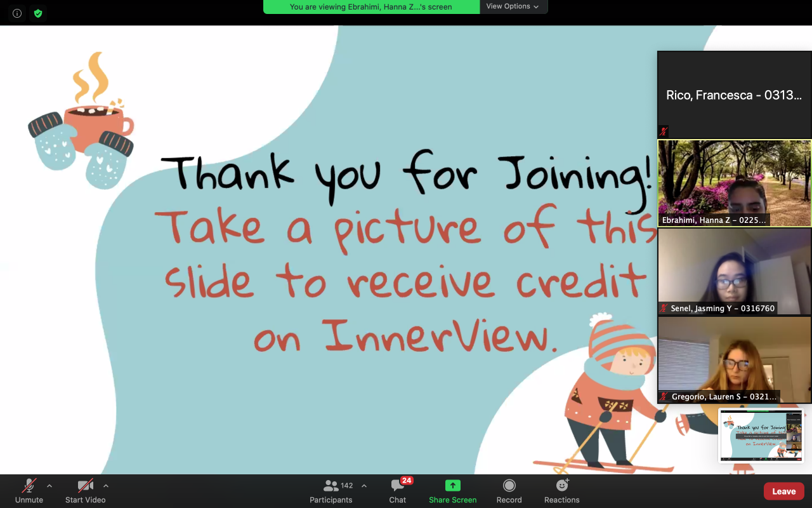This screenshot has height=508, width=812.
Task: Open the View Options dropdown
Action: tap(513, 6)
